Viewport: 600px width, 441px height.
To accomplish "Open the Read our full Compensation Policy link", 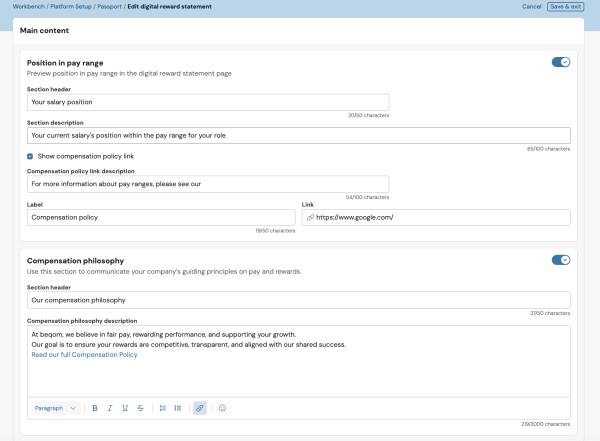I will 84,355.
